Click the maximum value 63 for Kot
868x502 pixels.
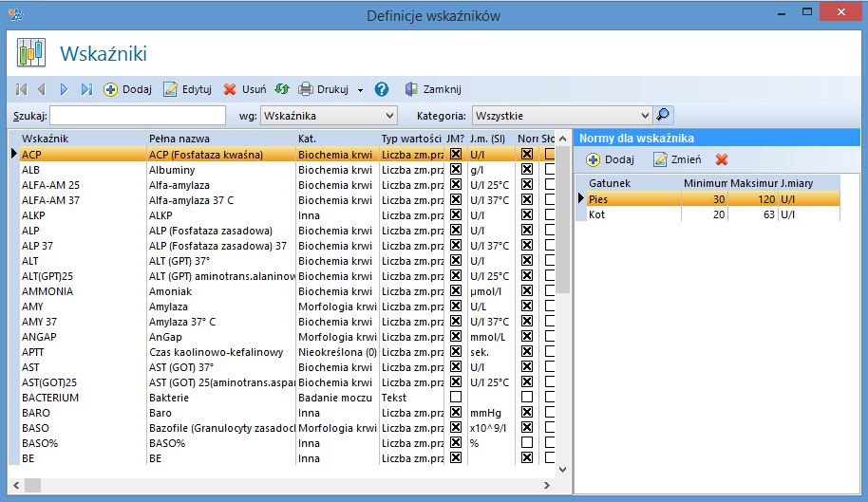point(753,214)
